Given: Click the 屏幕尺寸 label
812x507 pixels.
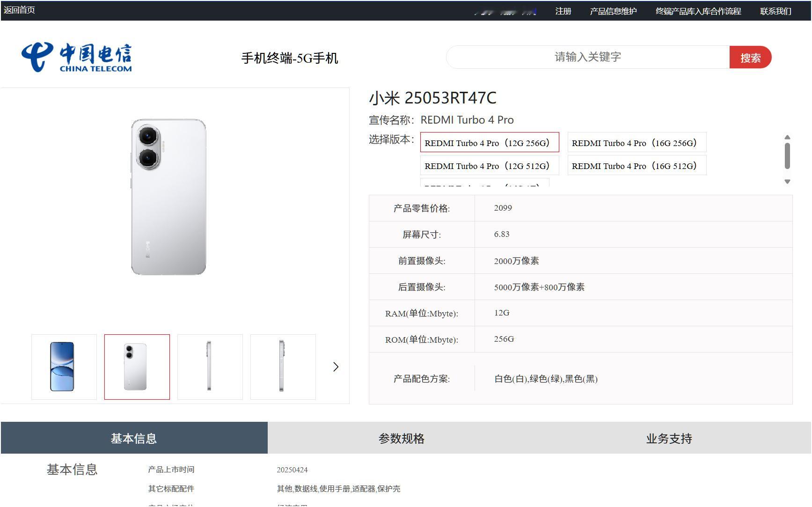Looking at the screenshot, I should pos(422,235).
